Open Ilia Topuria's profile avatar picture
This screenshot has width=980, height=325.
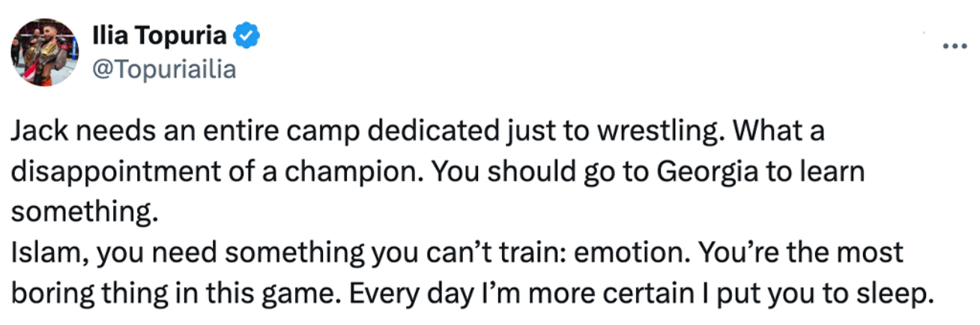[x=43, y=52]
